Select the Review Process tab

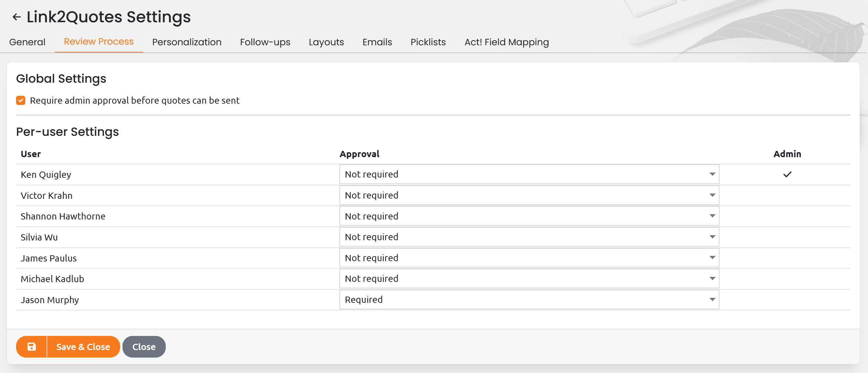tap(99, 41)
